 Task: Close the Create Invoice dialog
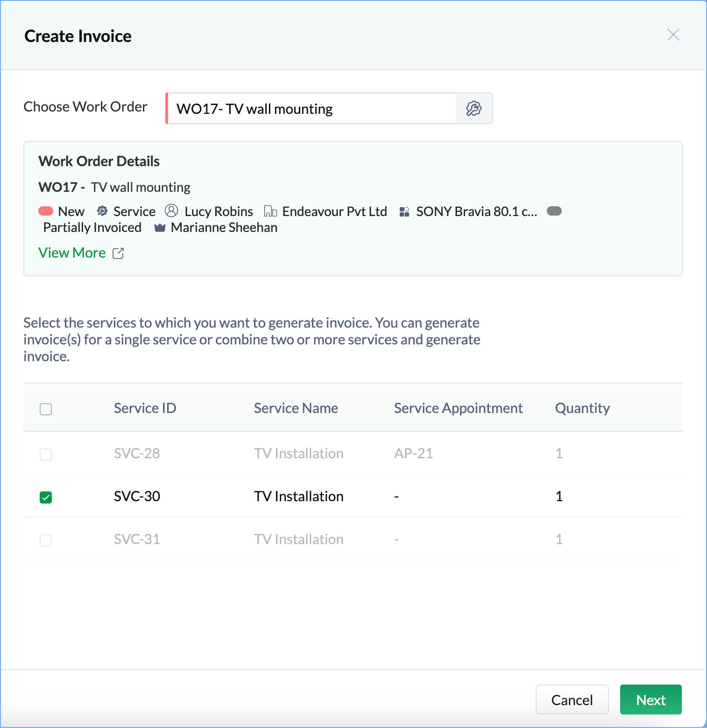point(673,35)
